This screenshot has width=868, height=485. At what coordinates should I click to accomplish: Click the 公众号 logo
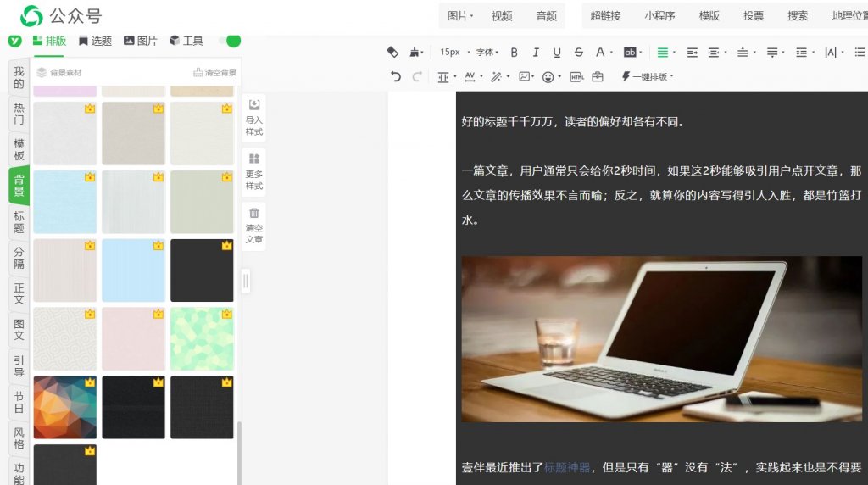61,16
